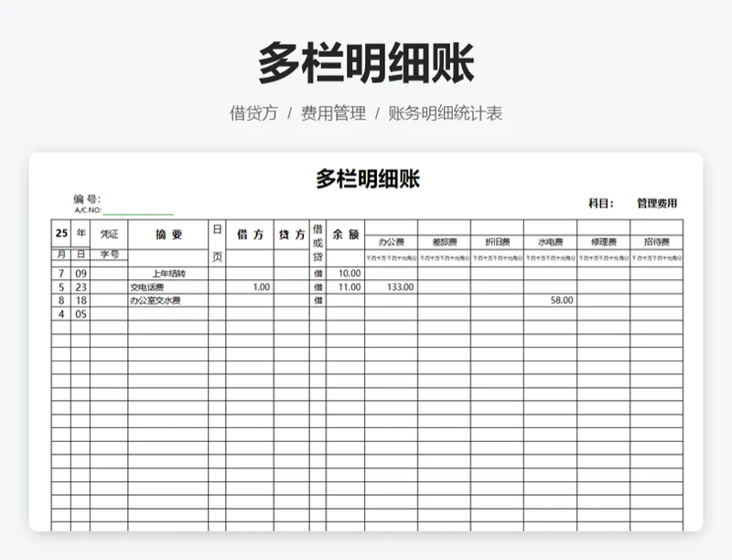The width and height of the screenshot is (732, 560).
Task: Click the 10.00 balance cell
Action: tap(346, 274)
